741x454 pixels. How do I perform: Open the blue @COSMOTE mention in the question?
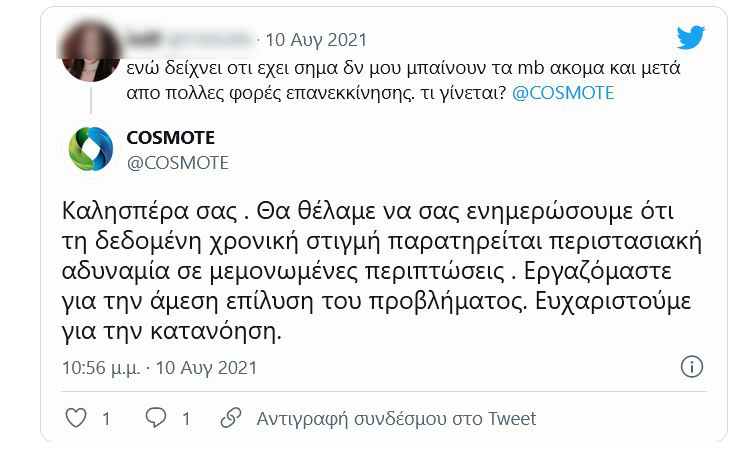pos(562,94)
